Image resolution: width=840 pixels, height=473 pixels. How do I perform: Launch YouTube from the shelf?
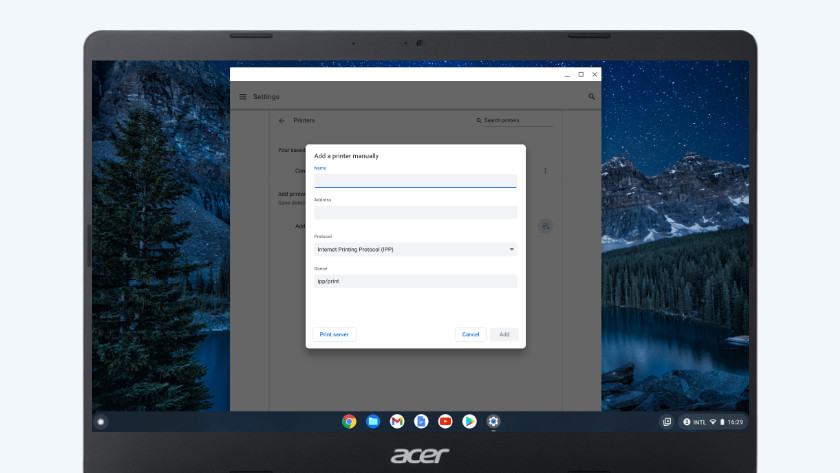pos(445,421)
